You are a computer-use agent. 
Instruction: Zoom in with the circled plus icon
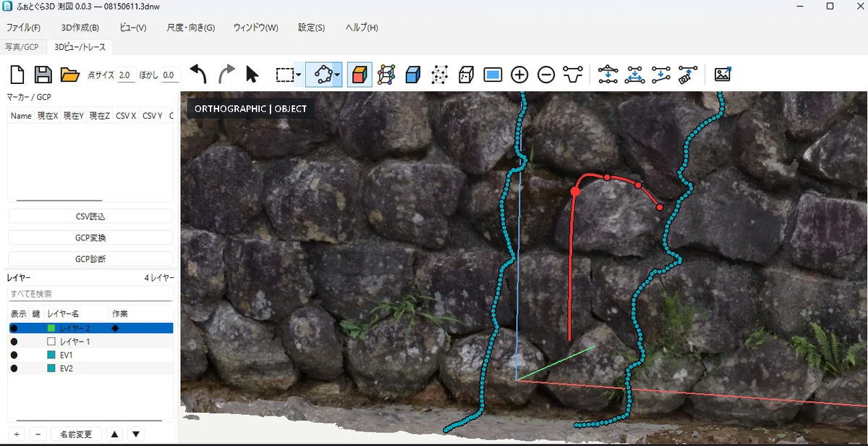(x=519, y=74)
